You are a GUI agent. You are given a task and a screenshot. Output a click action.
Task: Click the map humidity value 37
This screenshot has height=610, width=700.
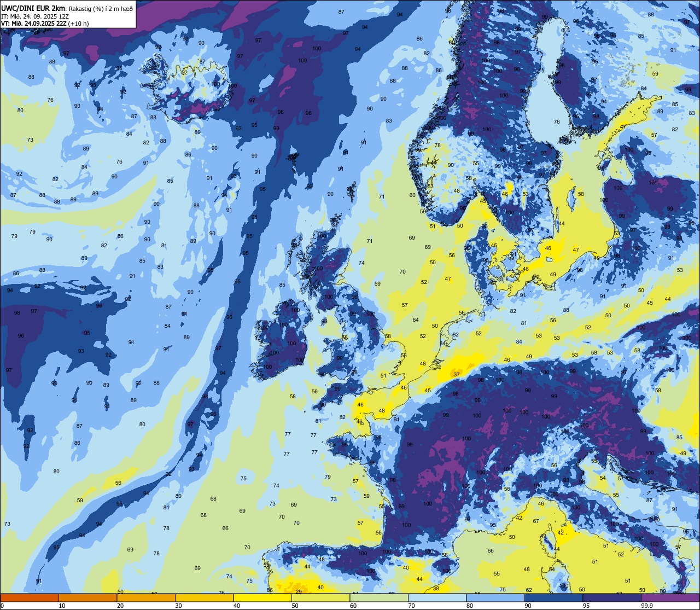[x=457, y=374]
